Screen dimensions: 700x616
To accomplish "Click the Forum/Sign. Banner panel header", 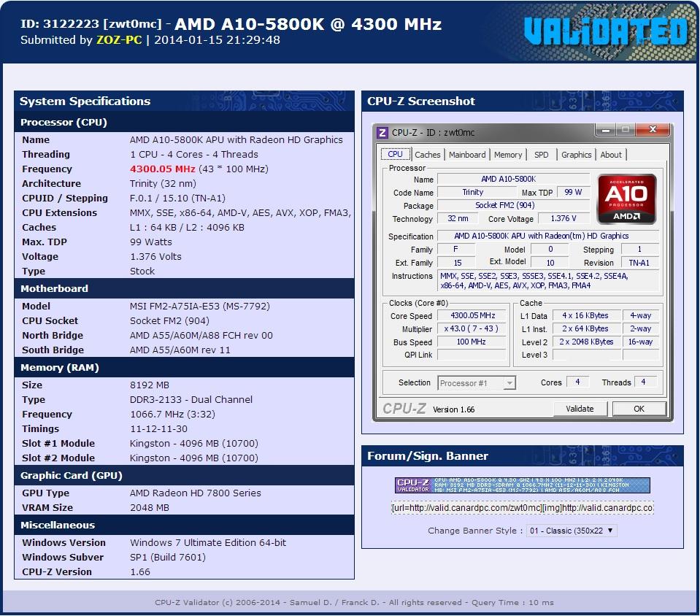I will click(x=523, y=455).
